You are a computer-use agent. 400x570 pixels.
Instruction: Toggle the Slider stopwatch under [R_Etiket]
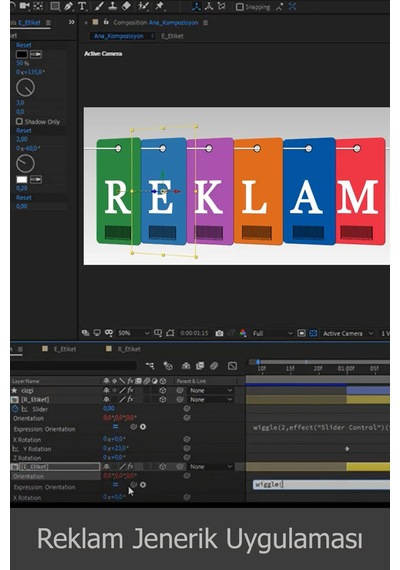click(x=15, y=409)
